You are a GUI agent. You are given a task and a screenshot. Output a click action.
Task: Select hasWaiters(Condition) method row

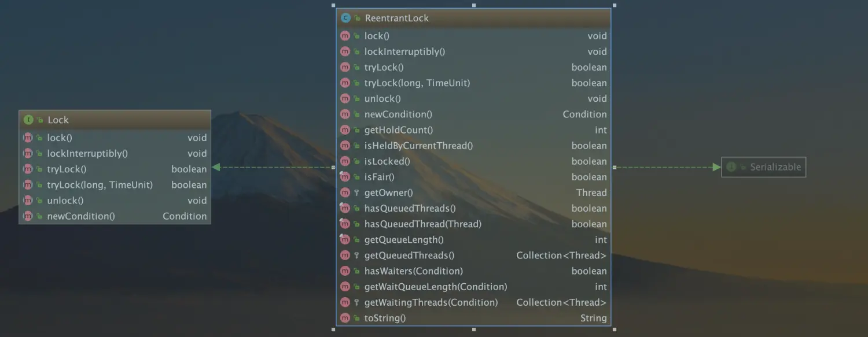[473, 271]
